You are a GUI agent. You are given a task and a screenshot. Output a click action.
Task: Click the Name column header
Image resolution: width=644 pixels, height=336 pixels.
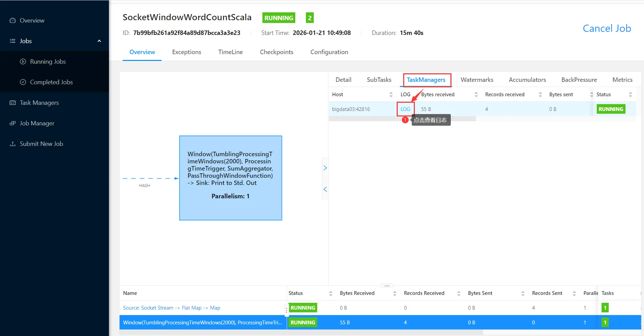click(x=130, y=293)
